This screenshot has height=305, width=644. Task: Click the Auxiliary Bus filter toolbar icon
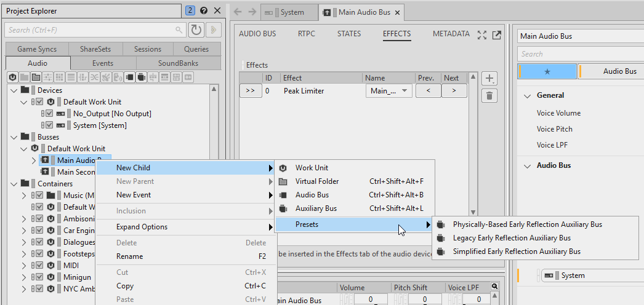(140, 77)
